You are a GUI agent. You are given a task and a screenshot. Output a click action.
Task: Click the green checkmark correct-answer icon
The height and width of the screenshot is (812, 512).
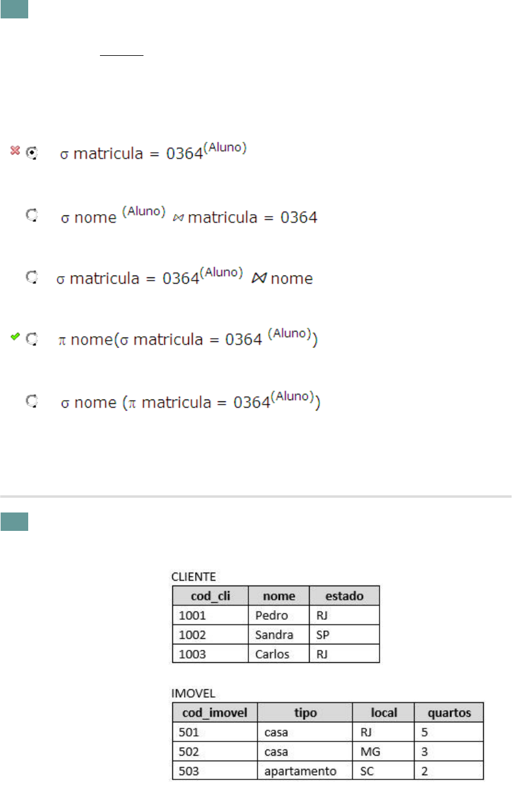(x=16, y=336)
